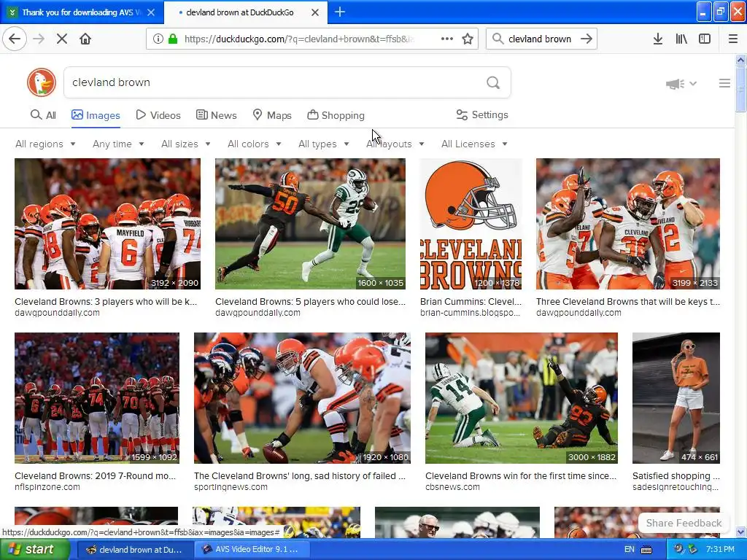
Task: Switch to 'Thank you for downloading AVS' tab
Action: point(82,12)
